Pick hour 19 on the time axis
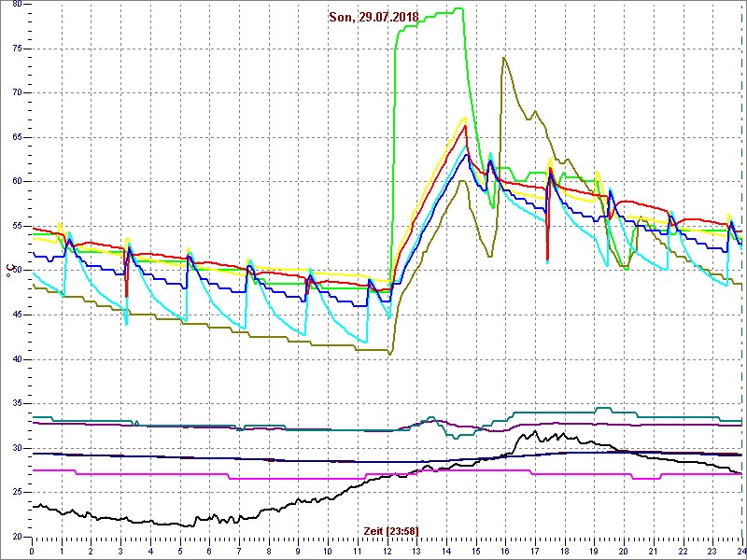This screenshot has height=560, width=747. tap(594, 551)
